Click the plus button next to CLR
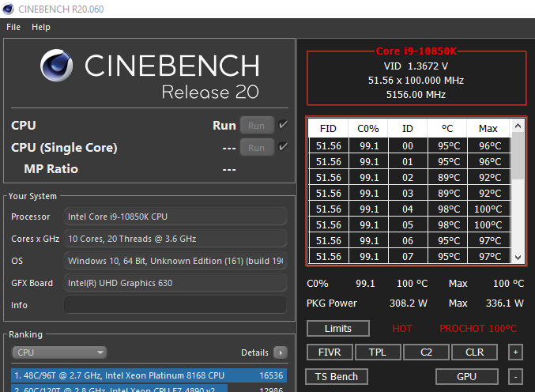535x392 pixels. 515,352
